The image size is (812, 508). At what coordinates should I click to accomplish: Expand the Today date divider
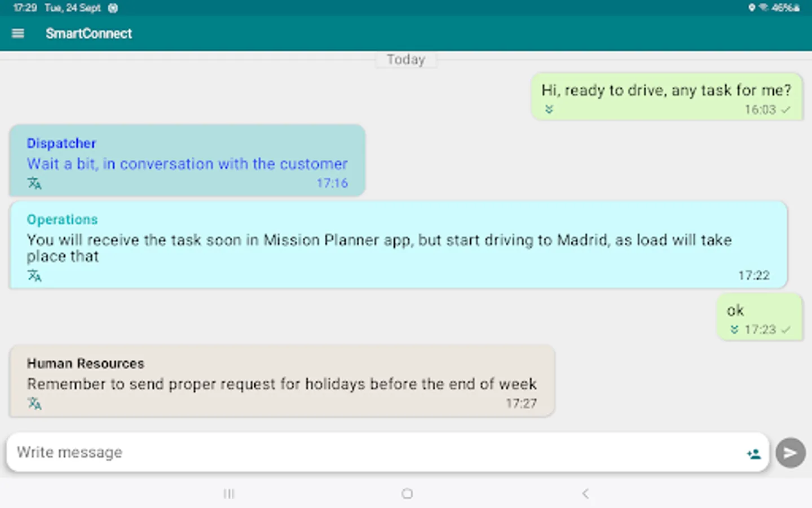click(x=405, y=59)
